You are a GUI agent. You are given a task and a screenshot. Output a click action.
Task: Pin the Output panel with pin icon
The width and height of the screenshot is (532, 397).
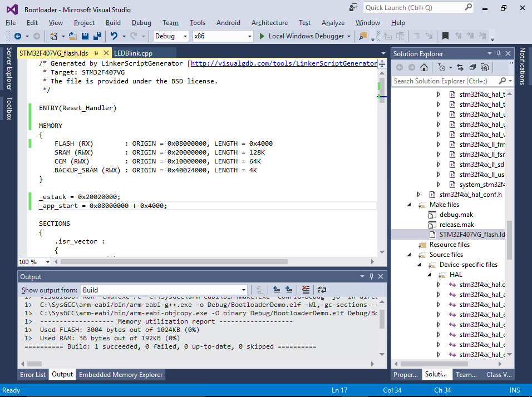tap(371, 277)
